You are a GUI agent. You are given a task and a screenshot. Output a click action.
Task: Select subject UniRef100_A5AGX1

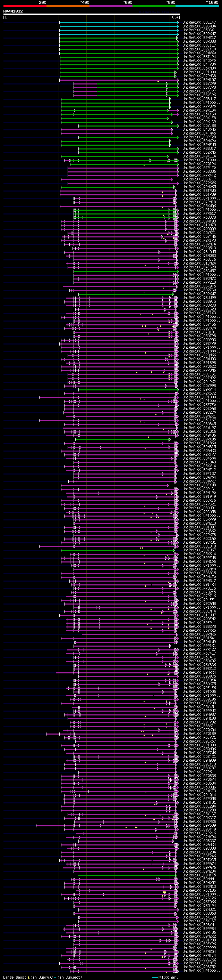point(199,30)
